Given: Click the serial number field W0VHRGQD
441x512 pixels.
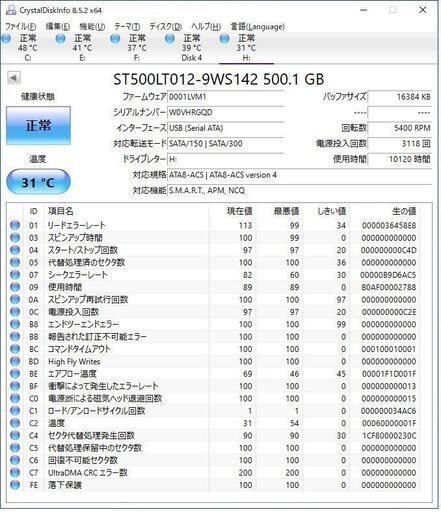Looking at the screenshot, I should click(x=225, y=112).
